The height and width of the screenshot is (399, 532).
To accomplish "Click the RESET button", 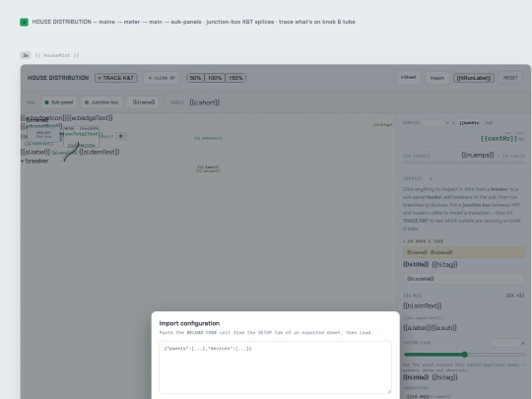I will [510, 78].
